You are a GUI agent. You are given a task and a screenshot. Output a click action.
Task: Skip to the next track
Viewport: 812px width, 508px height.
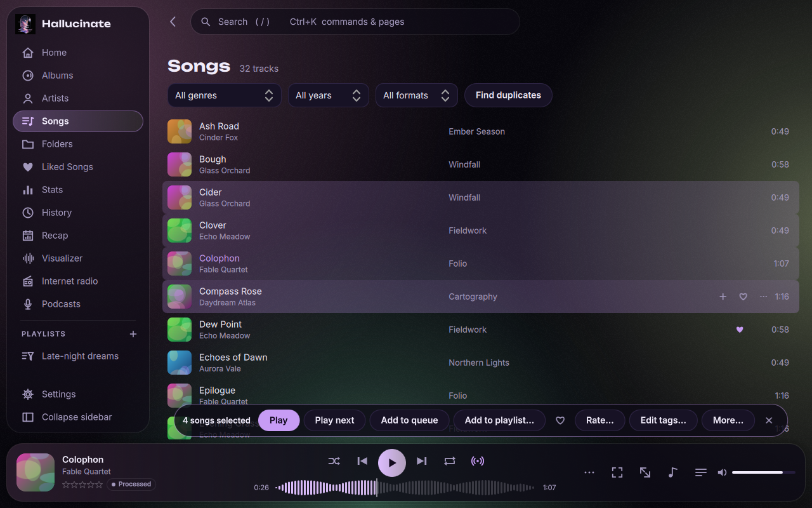(422, 461)
